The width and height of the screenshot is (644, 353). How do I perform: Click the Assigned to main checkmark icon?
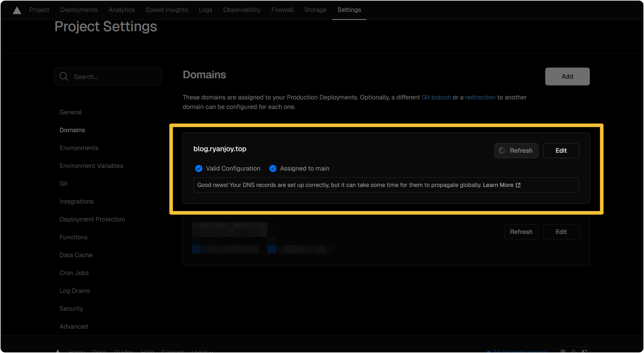[x=273, y=169]
